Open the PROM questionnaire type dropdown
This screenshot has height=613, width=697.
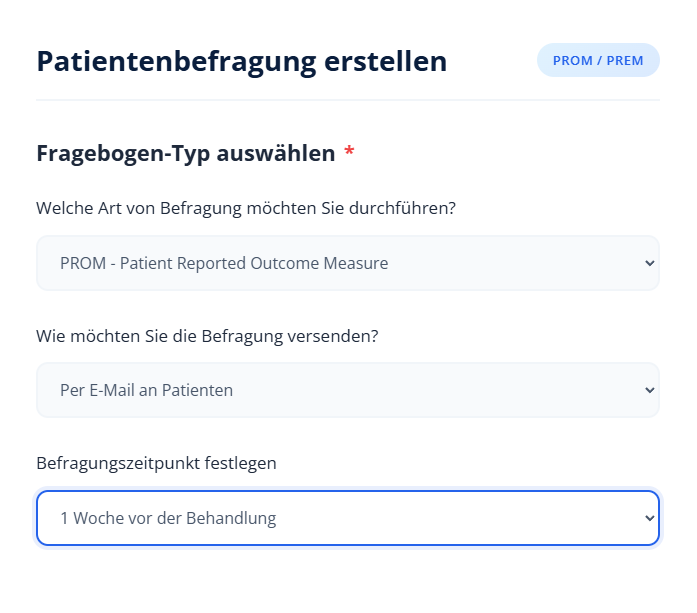point(347,263)
